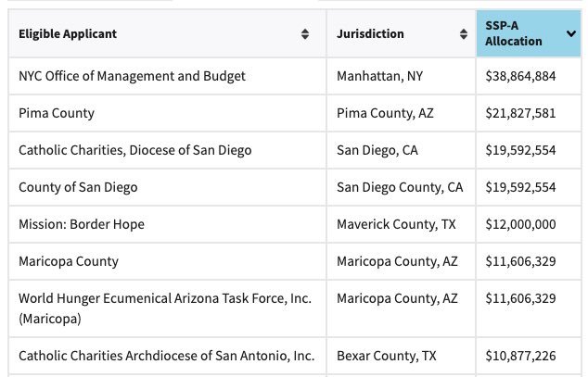Sort by Eligible Applicant arrows icon
This screenshot has height=377, width=588.
[305, 34]
